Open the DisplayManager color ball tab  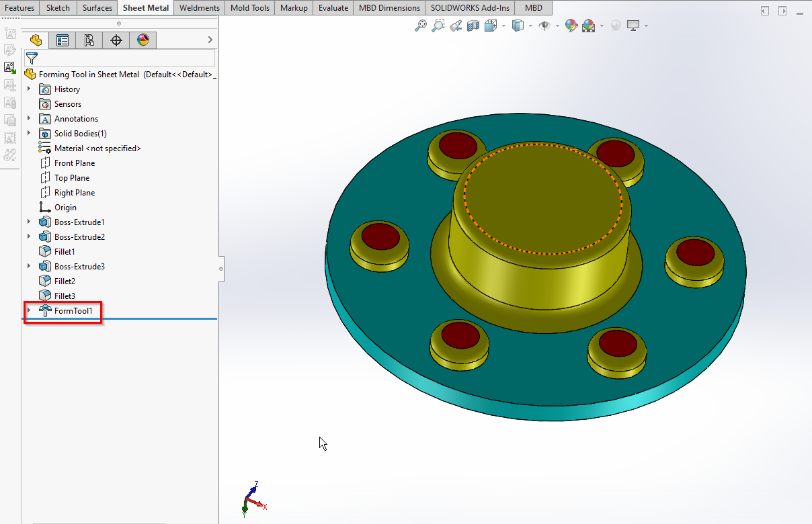pyautogui.click(x=143, y=40)
